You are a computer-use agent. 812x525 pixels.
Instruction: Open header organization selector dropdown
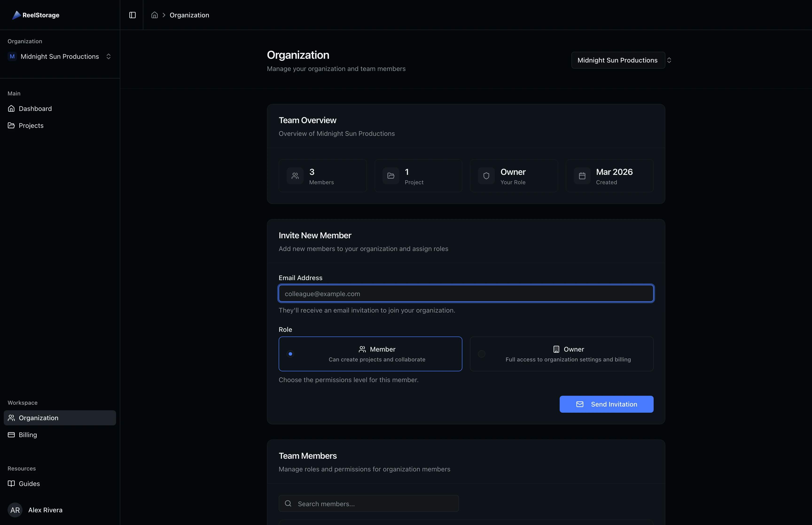(x=618, y=60)
